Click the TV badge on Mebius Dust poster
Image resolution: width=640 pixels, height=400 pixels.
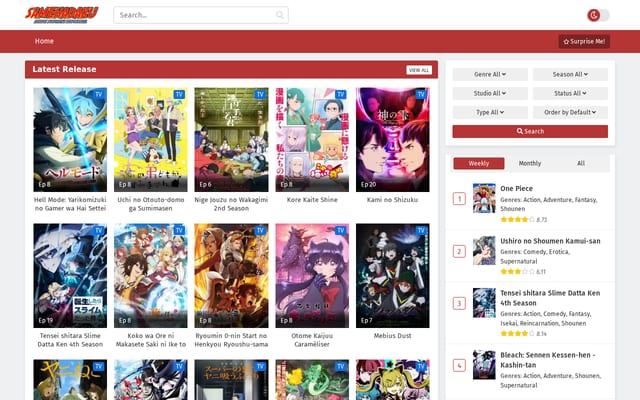[421, 230]
